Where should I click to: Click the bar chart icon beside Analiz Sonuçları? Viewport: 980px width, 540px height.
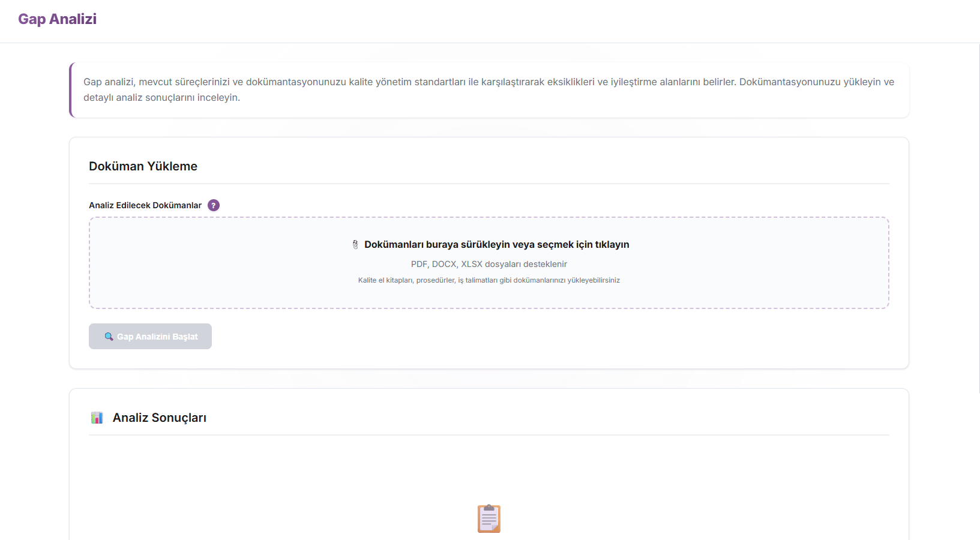97,418
